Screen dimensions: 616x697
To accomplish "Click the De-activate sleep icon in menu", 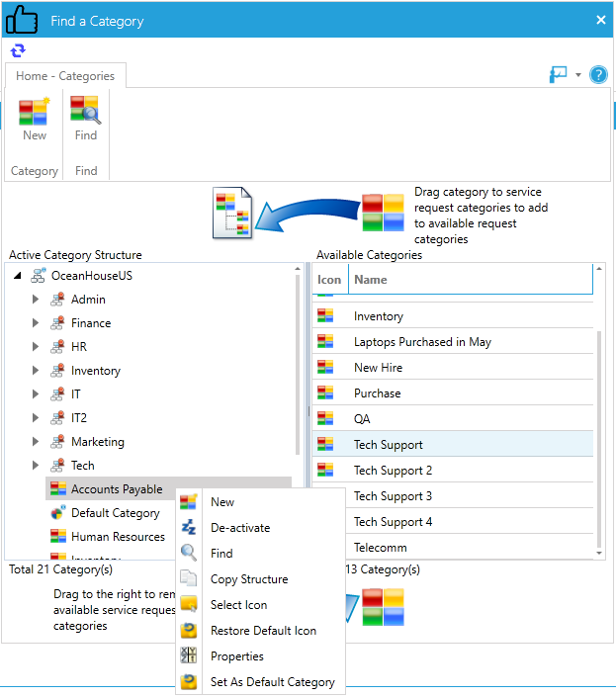I will pyautogui.click(x=189, y=528).
